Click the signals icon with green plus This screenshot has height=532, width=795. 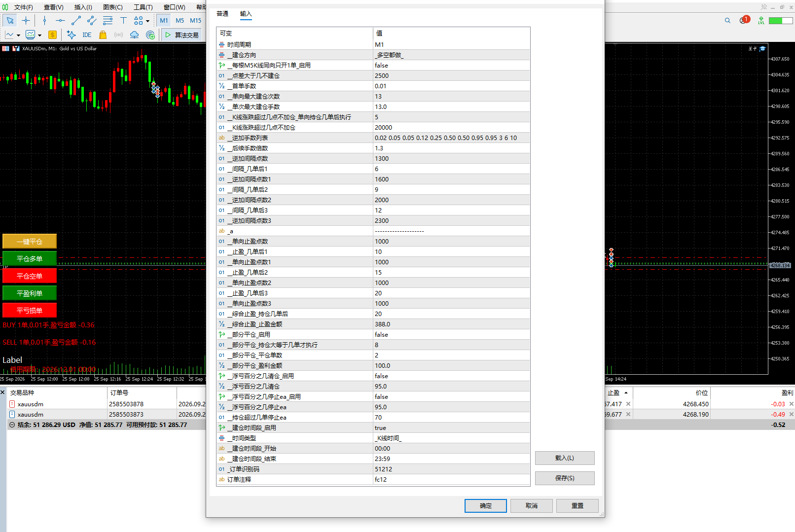pyautogui.click(x=150, y=35)
